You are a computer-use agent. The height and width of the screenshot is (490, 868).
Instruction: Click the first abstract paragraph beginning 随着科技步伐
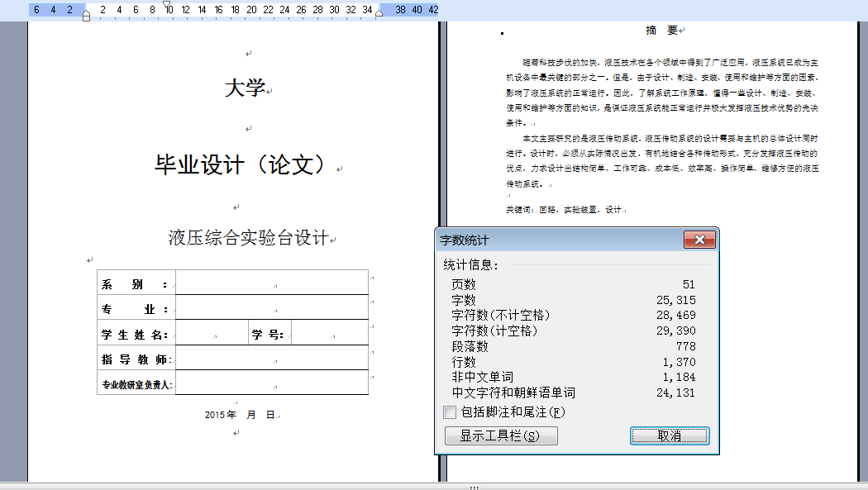661,93
